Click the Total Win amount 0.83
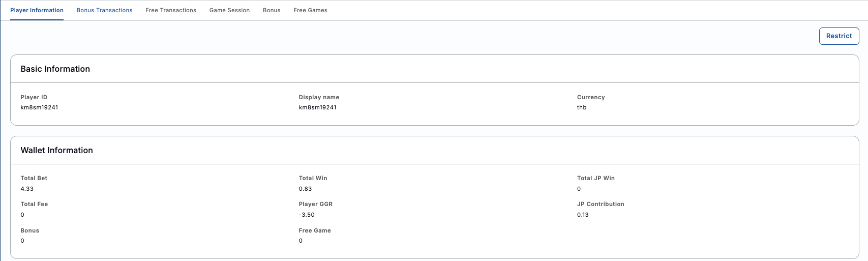868x261 pixels. pos(305,189)
